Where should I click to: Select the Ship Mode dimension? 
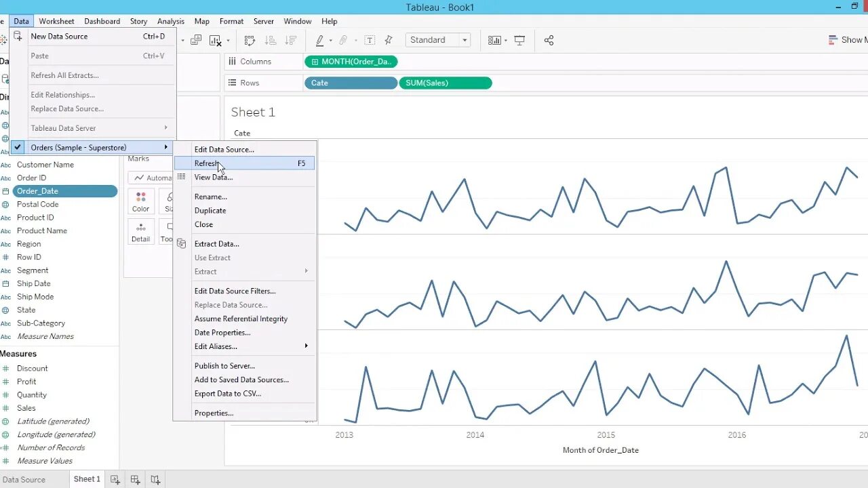click(x=35, y=297)
